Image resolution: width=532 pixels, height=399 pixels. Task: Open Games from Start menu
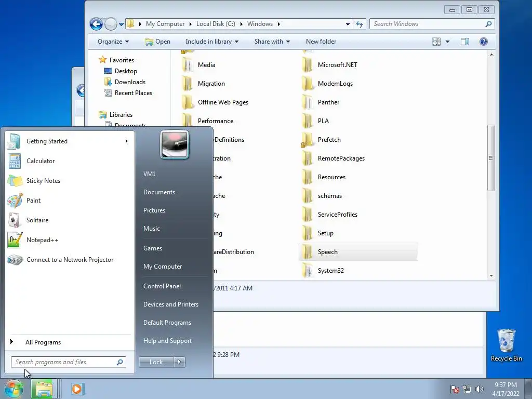pyautogui.click(x=153, y=248)
